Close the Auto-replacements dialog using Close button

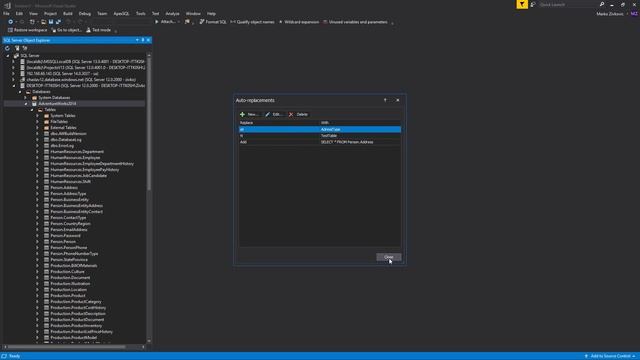coord(389,257)
